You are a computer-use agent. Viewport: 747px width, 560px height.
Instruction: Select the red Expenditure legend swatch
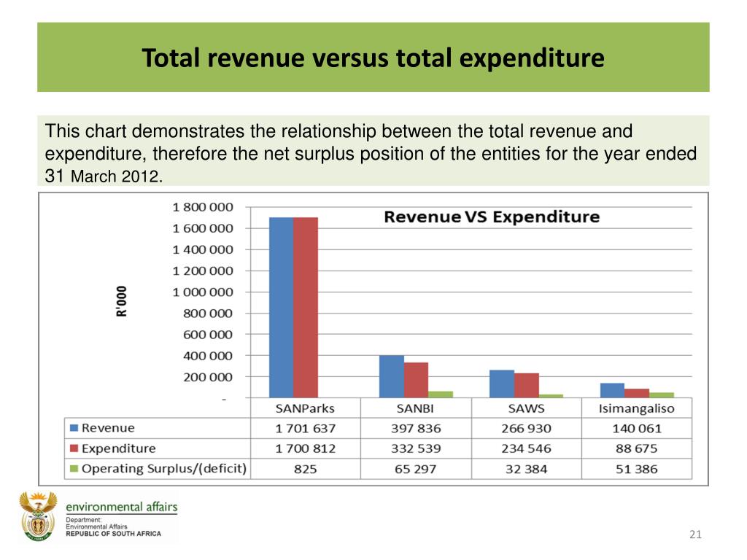(74, 448)
